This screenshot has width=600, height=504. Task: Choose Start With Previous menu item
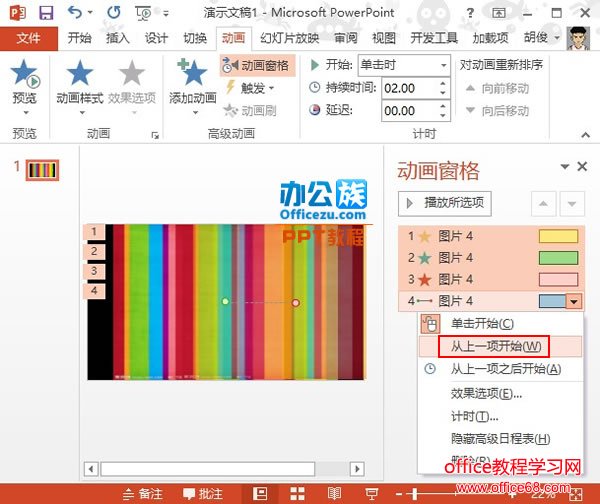(x=501, y=346)
